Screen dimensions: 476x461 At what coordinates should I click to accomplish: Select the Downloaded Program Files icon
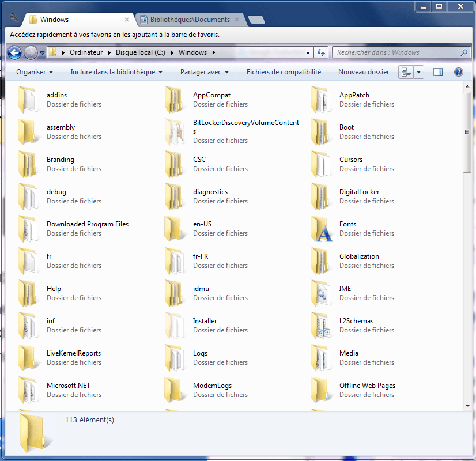(x=28, y=229)
